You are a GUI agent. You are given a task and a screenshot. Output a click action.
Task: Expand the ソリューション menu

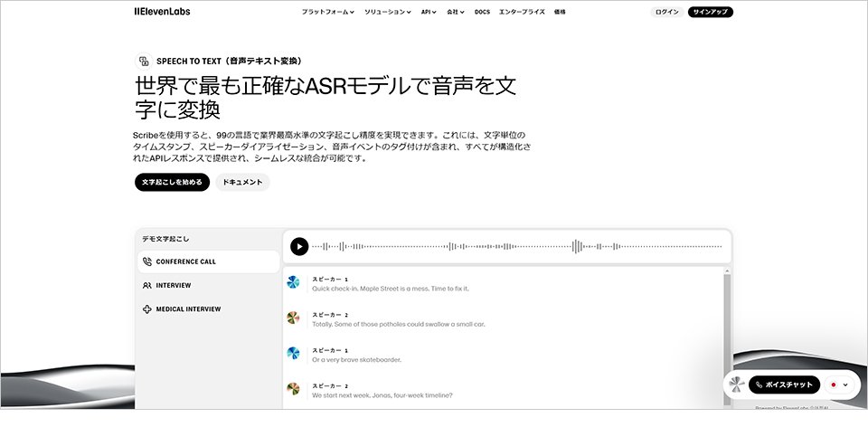coord(388,12)
